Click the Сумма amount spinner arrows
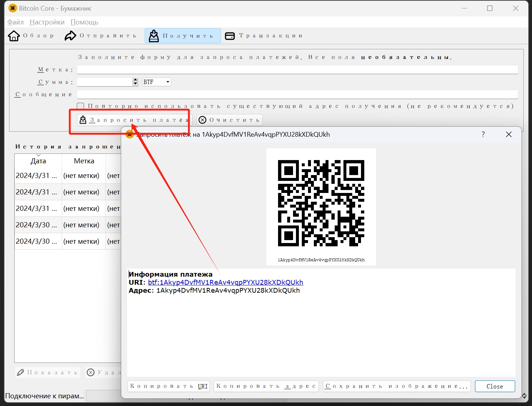532x406 pixels. coord(135,82)
